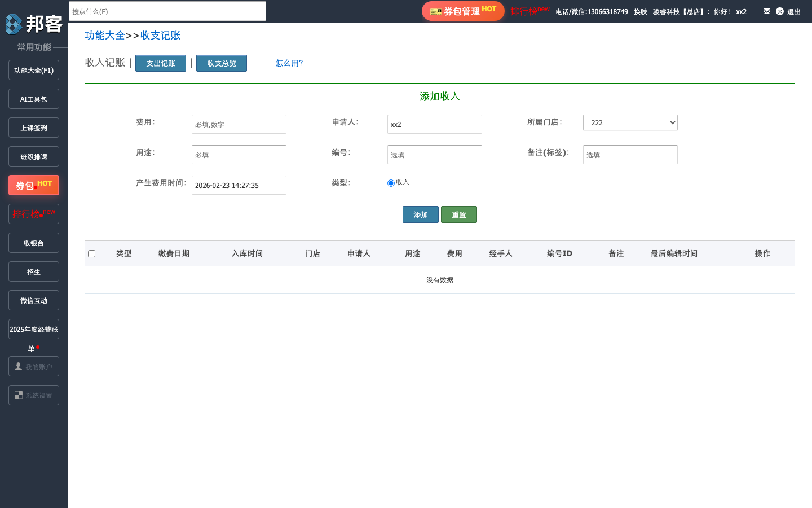Check the select-all checkbox in the table header

tap(92, 253)
